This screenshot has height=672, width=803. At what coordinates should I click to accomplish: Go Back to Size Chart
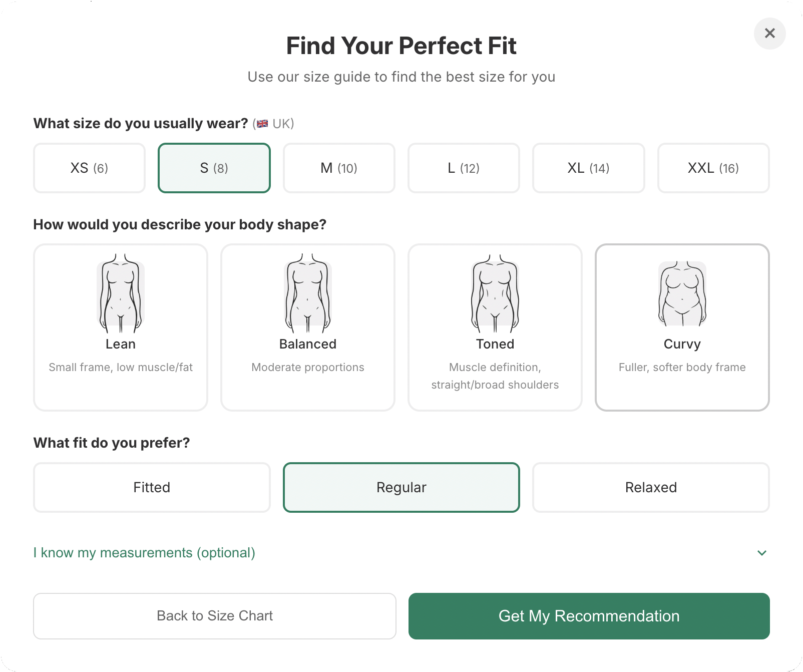click(214, 616)
